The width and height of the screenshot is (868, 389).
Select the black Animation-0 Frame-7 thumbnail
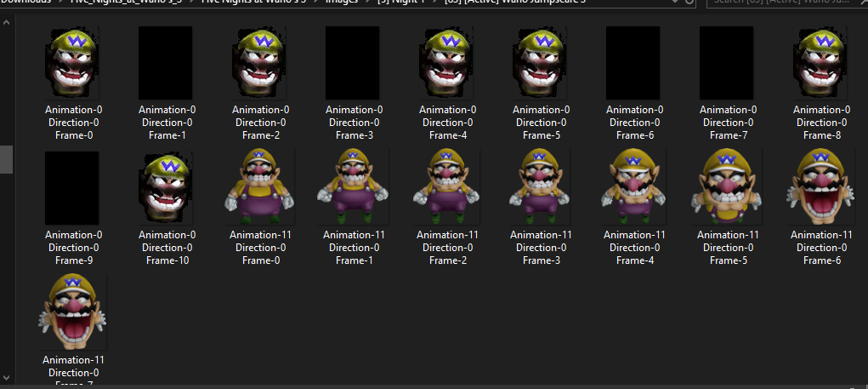[x=727, y=63]
